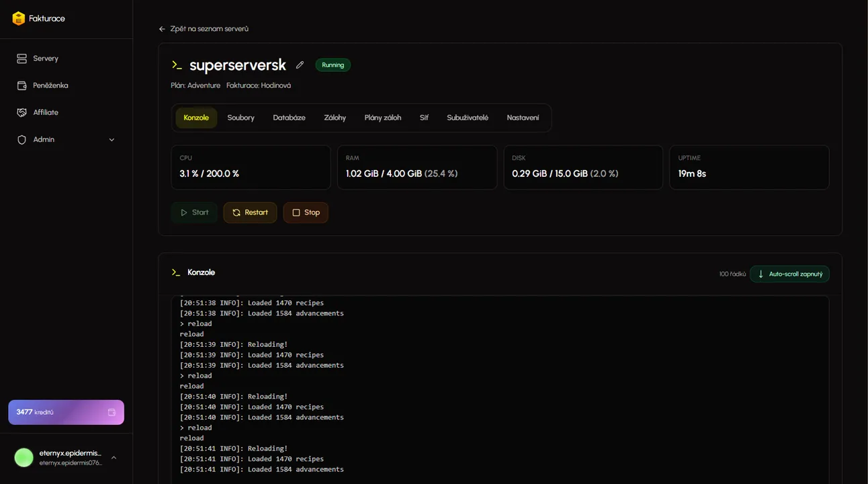
Task: Open the Databáze tab
Action: (289, 118)
